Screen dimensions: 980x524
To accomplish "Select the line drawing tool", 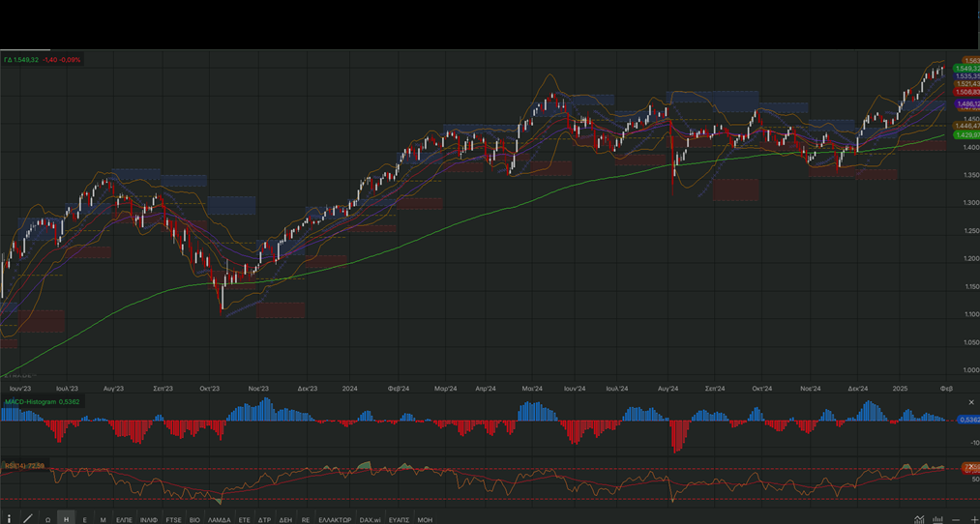I will pos(27,519).
